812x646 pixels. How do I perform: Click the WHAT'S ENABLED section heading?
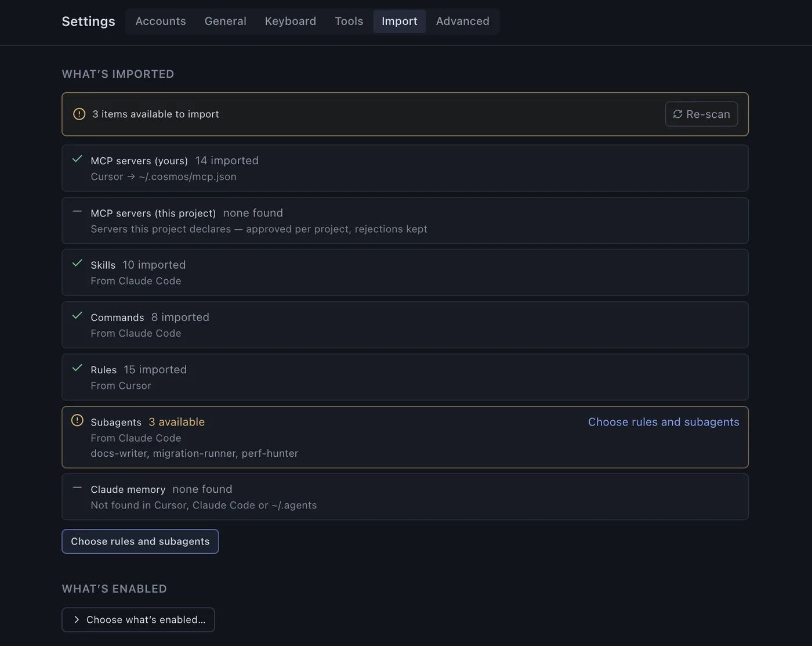pos(114,589)
